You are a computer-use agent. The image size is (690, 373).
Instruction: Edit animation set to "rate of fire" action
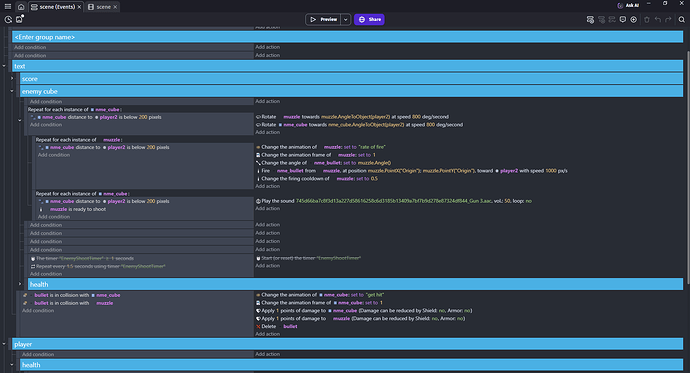(x=321, y=147)
